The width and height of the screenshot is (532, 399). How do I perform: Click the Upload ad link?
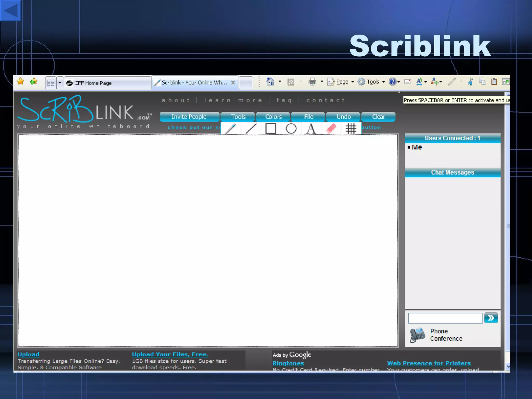(29, 354)
